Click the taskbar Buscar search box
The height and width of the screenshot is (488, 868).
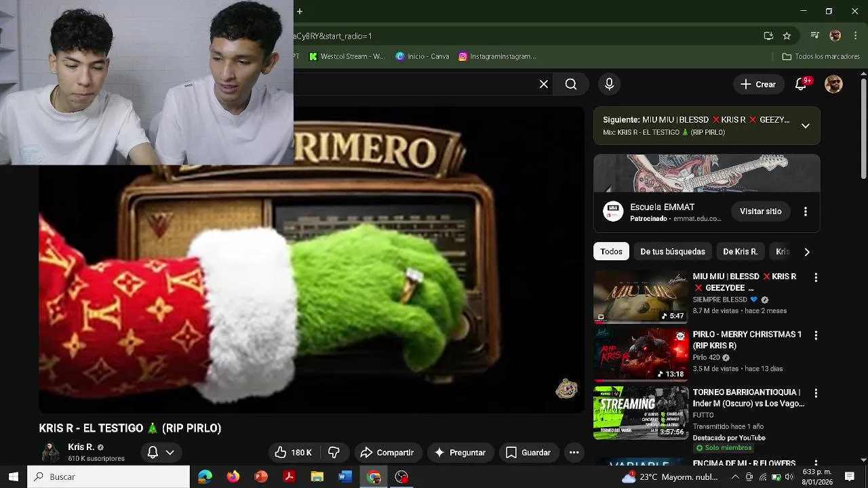pos(108,476)
